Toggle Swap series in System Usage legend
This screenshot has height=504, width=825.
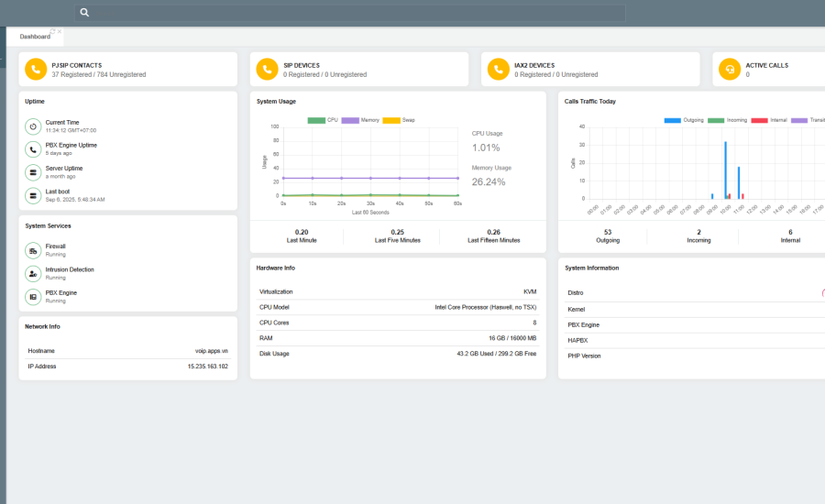coord(398,120)
